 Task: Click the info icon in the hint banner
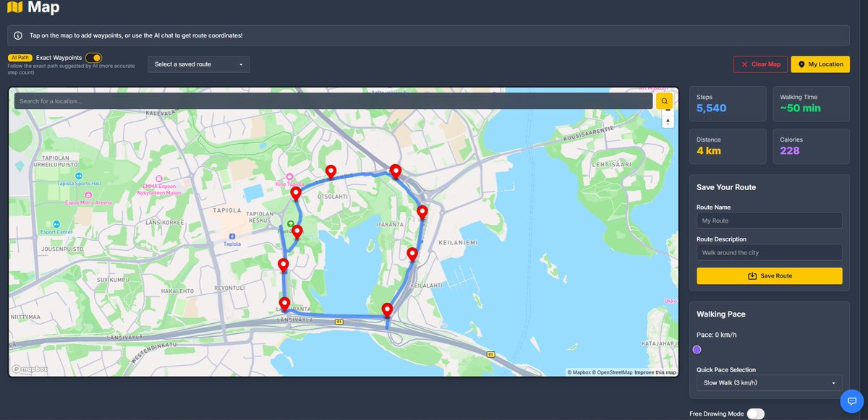click(18, 35)
